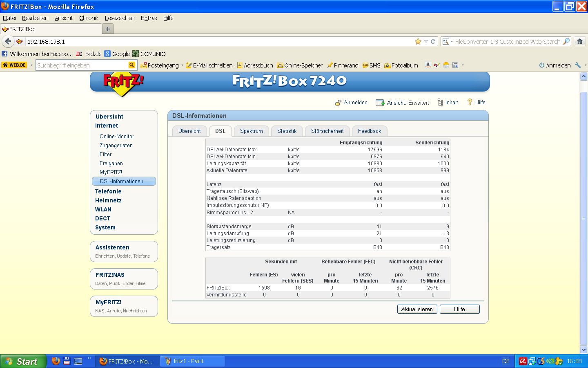Open WEB.DE Posteingang
588x368 pixels.
coord(160,65)
